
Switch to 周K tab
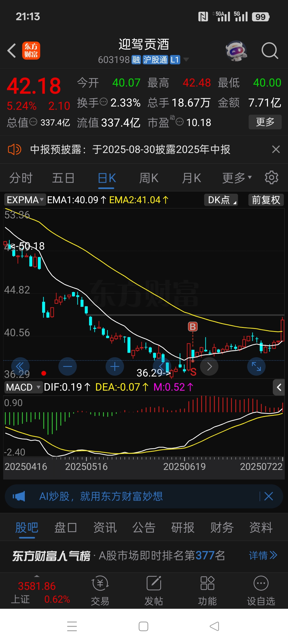pos(149,178)
